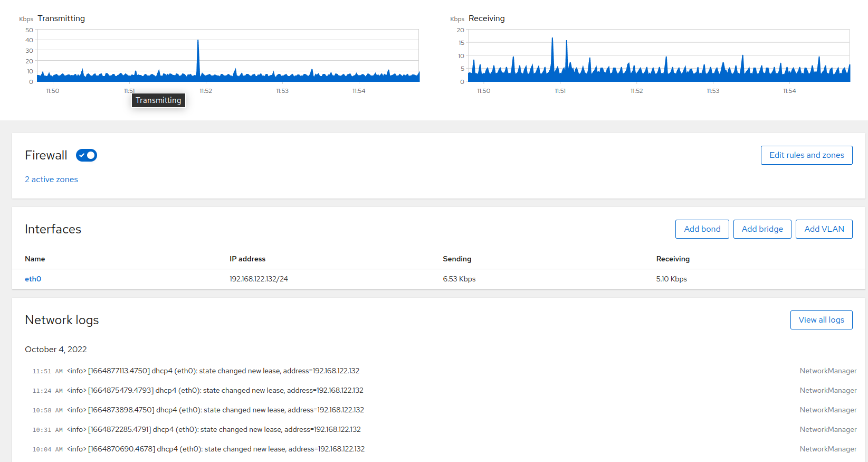Click the View all logs button

821,320
